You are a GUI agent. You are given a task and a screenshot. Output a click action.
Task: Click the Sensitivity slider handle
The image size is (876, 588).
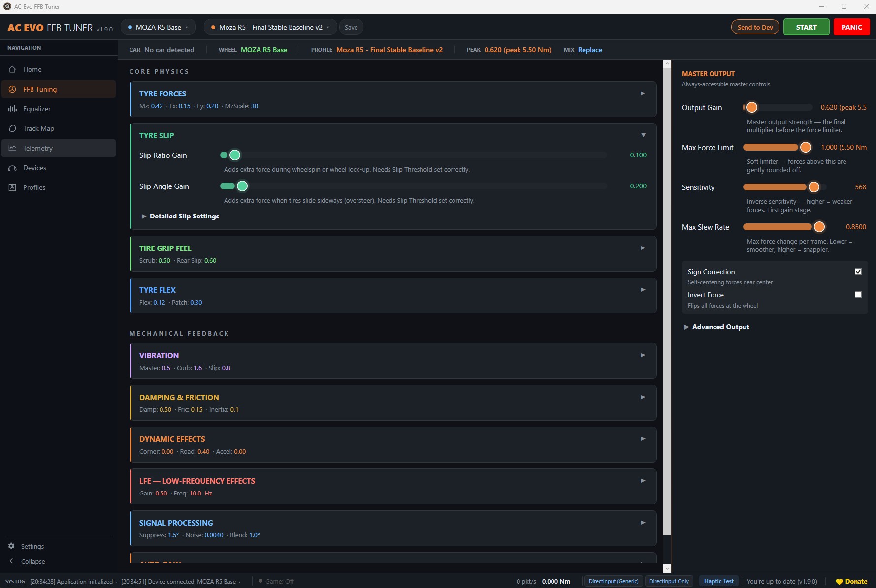[814, 187]
